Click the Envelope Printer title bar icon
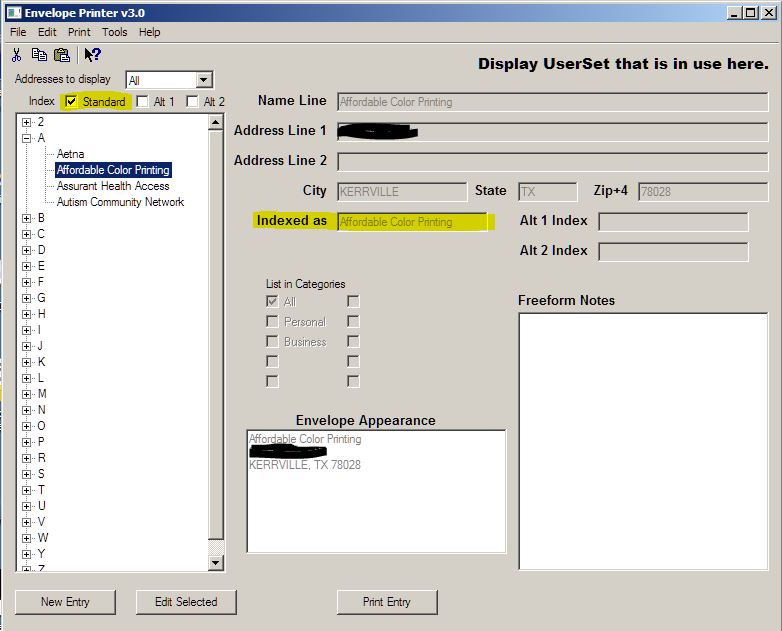Viewport: 782px width, 631px height. point(12,12)
